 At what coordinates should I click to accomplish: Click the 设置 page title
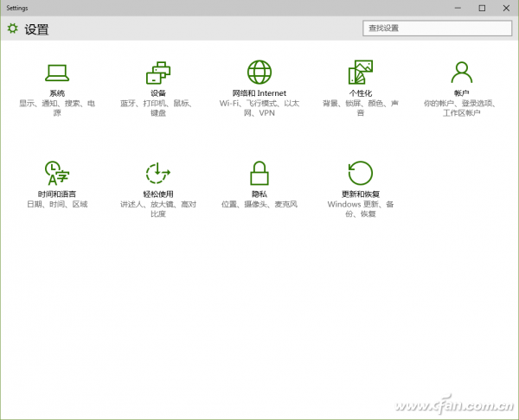[x=36, y=29]
